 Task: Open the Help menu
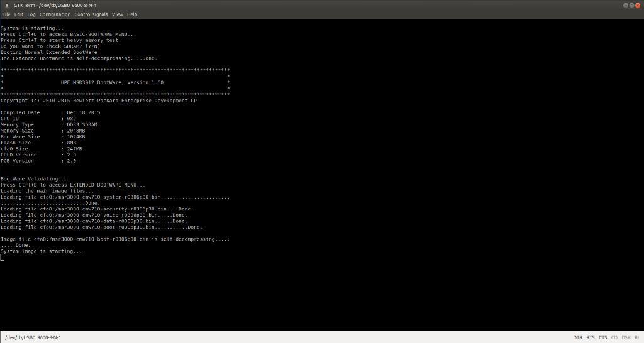(132, 14)
